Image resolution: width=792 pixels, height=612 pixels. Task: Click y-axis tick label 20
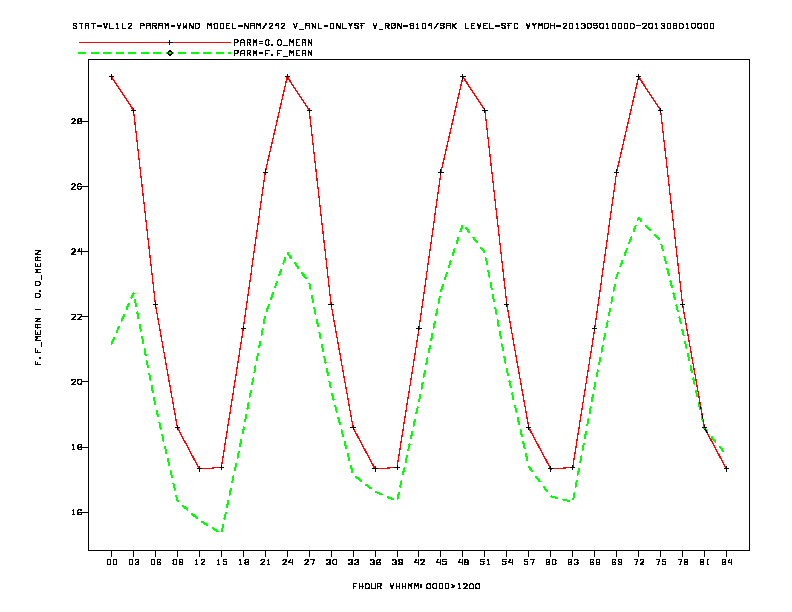[x=77, y=382]
